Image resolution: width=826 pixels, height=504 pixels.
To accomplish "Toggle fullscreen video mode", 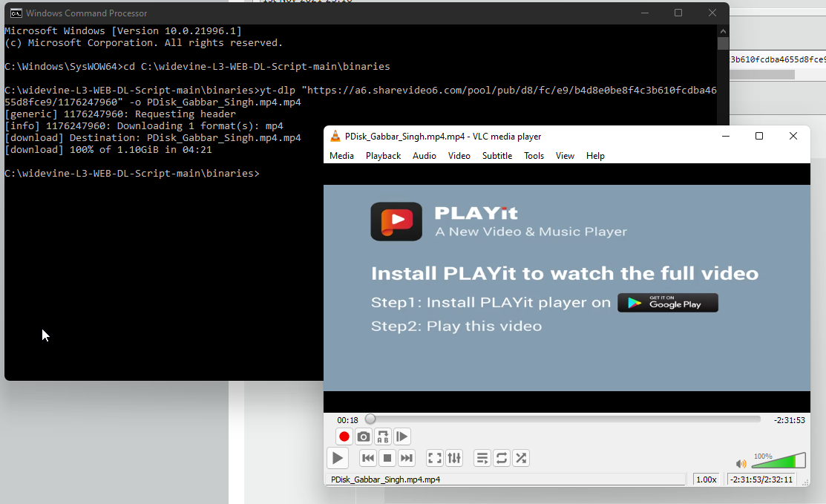I will [435, 458].
